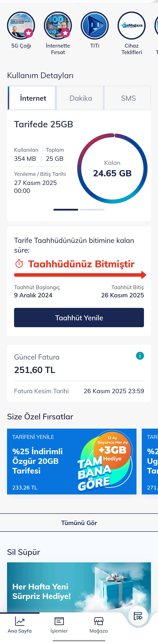
Task: Tap the remaining 24.65 GB usage ring
Action: pos(112,169)
